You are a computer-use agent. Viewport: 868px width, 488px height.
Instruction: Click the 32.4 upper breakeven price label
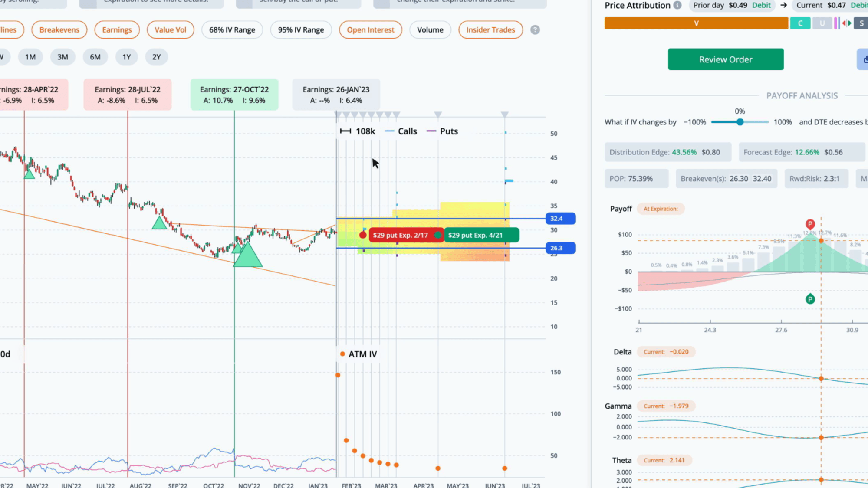click(x=561, y=219)
